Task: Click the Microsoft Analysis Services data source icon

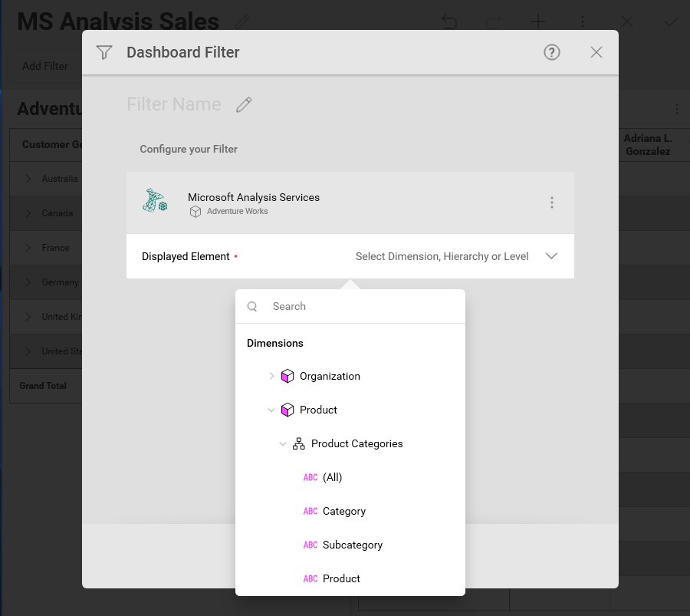Action: 155,201
